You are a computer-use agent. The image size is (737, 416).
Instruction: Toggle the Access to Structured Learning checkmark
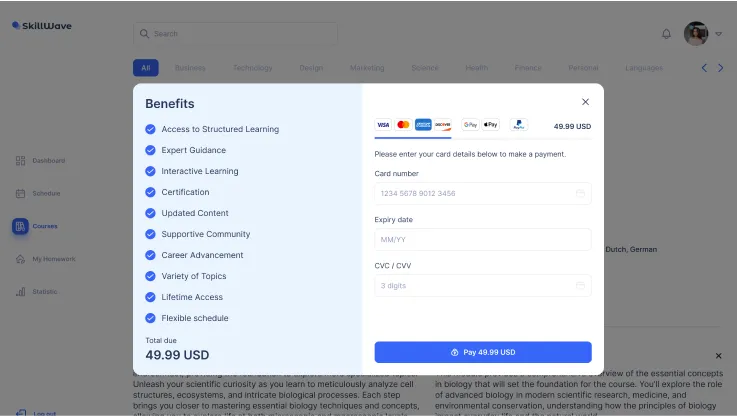[150, 129]
